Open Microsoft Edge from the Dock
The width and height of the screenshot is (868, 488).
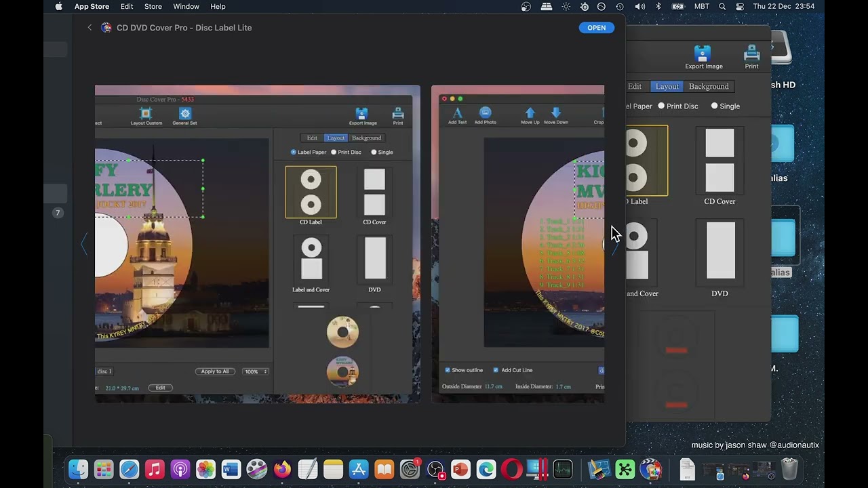(x=486, y=469)
